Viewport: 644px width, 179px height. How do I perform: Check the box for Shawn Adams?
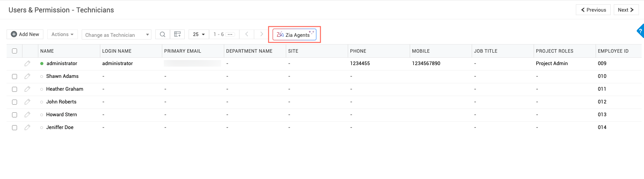[15, 77]
